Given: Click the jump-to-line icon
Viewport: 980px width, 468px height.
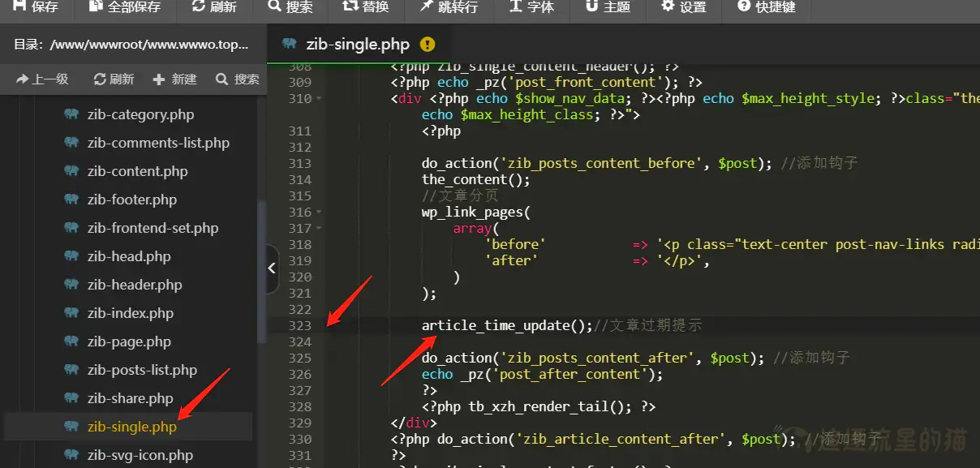Looking at the screenshot, I should click(427, 6).
